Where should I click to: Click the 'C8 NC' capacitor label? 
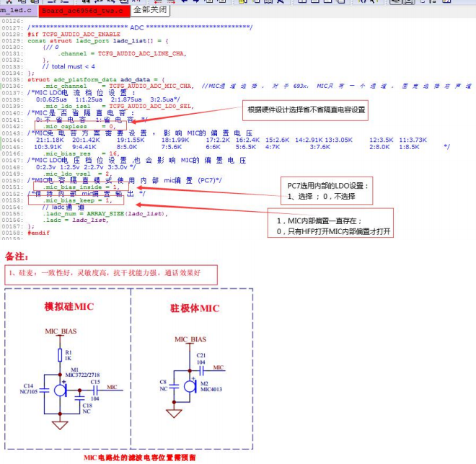[163, 385]
